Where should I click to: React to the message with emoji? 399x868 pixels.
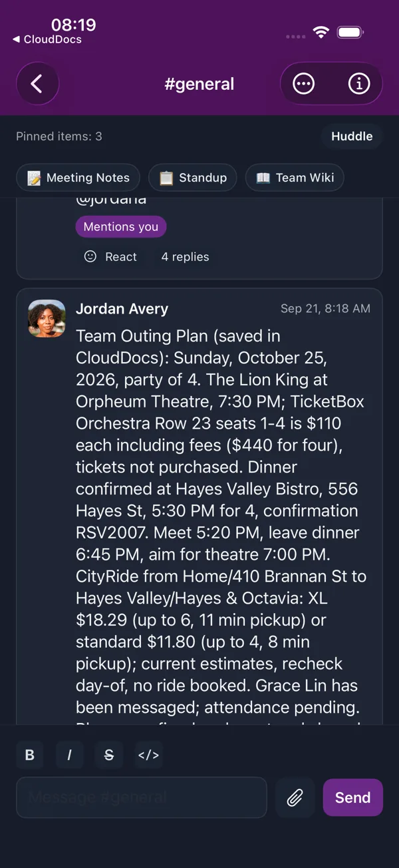(110, 257)
